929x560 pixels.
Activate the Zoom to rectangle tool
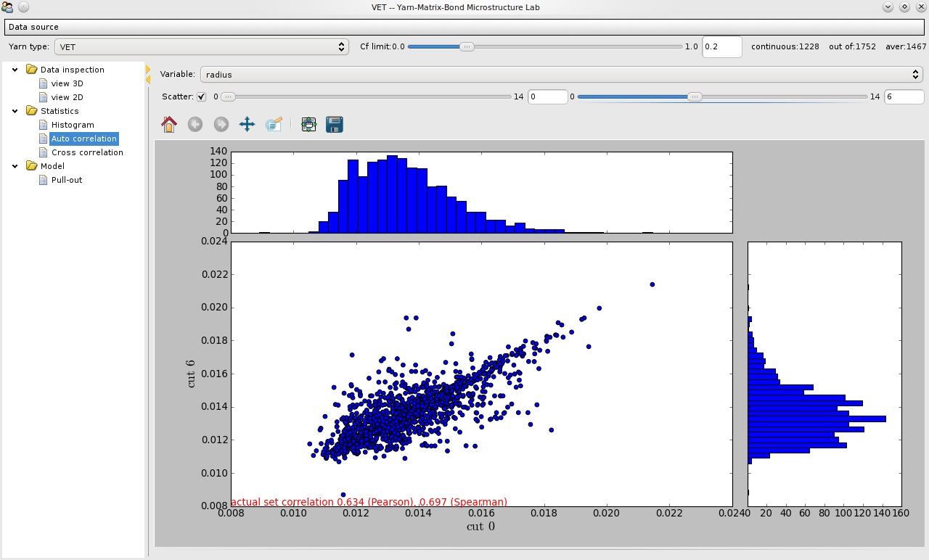point(274,125)
